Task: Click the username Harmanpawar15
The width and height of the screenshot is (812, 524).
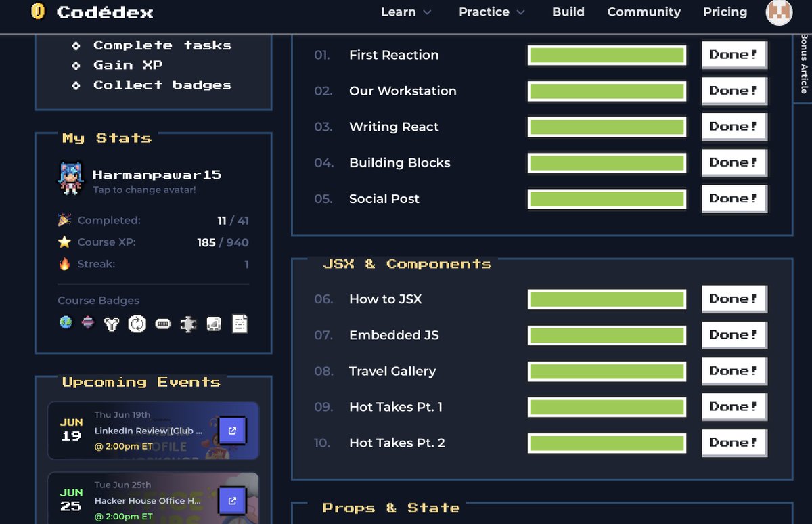Action: pos(157,175)
